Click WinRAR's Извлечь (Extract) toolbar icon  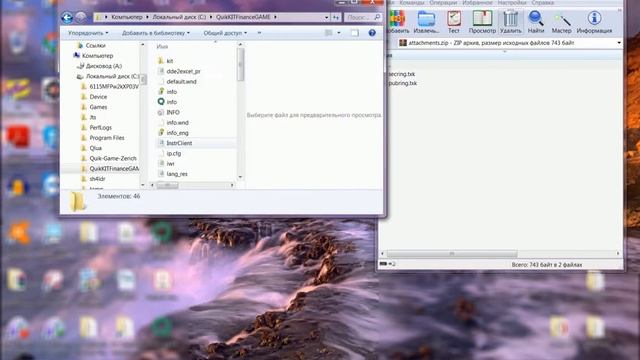[x=426, y=19]
